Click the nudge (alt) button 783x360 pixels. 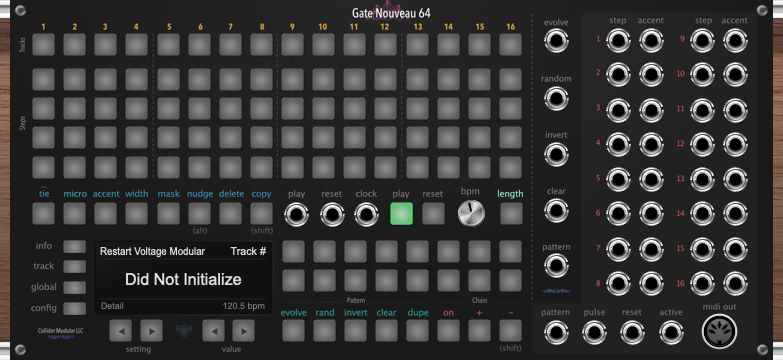coord(199,214)
